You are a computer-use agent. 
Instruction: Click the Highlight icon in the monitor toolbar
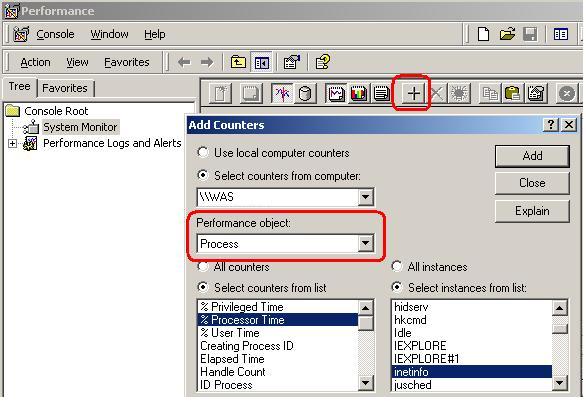459,93
